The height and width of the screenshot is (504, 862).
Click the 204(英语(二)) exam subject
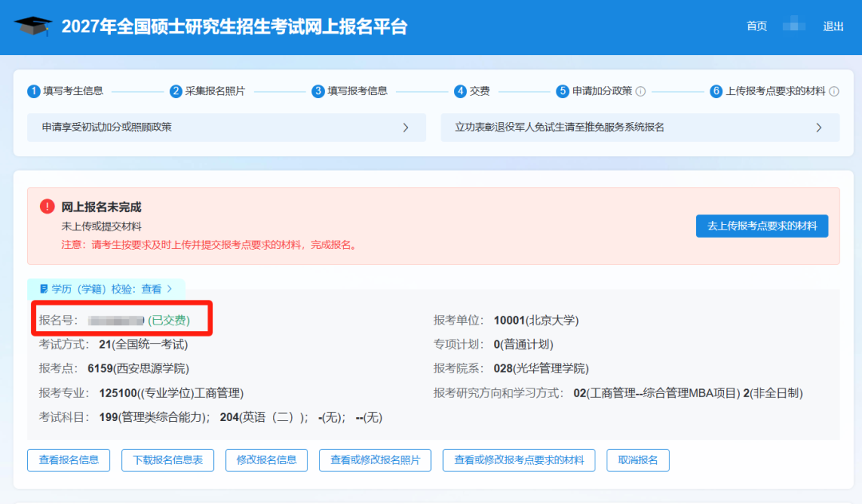tap(264, 418)
